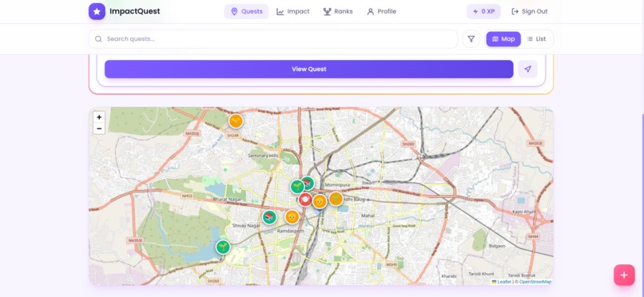
Task: Click the View Quest button
Action: [309, 69]
